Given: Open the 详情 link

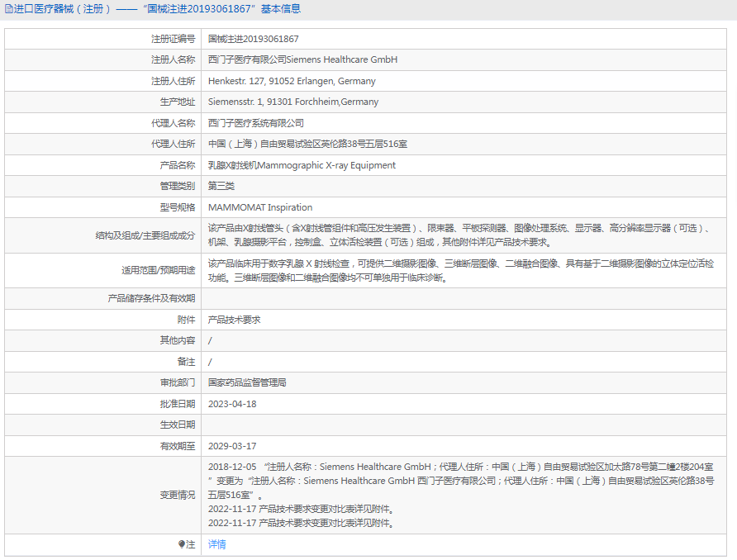Looking at the screenshot, I should pyautogui.click(x=216, y=545).
